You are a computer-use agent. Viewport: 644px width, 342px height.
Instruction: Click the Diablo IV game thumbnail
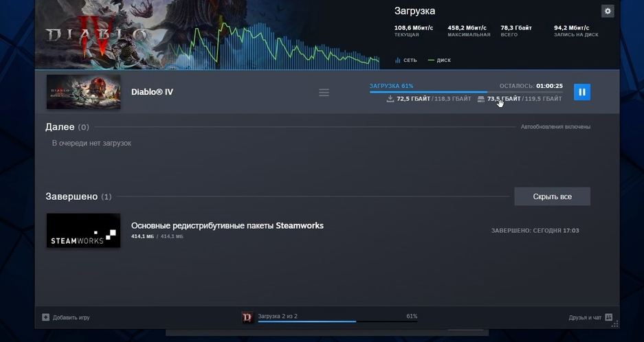[83, 91]
